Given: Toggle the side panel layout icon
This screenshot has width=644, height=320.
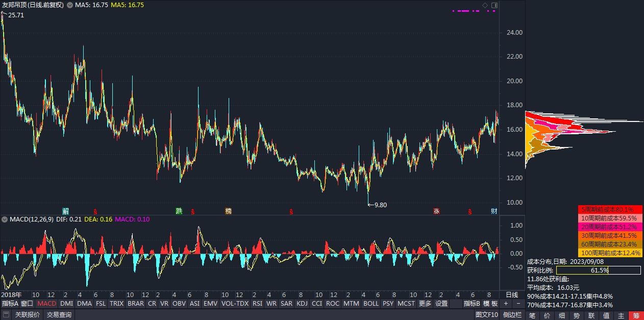Looking at the screenshot, I should [x=494, y=5].
